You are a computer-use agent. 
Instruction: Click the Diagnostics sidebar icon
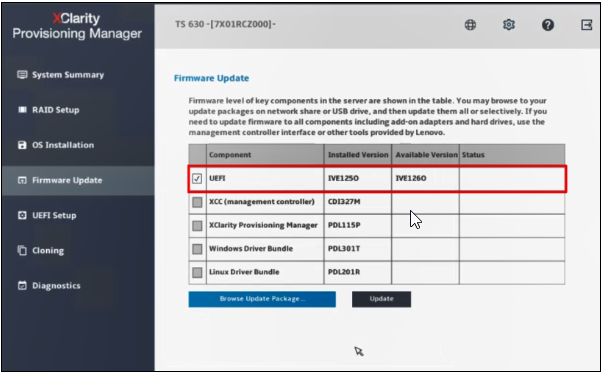22,285
